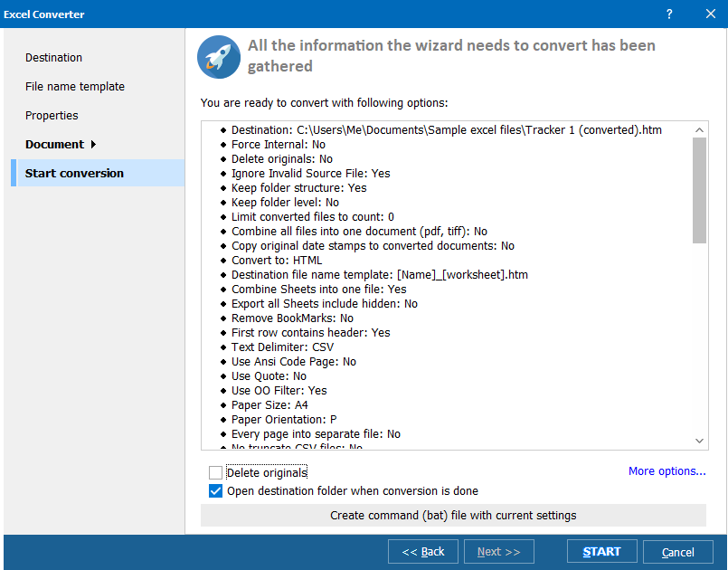Viewport: 728px width, 570px height.
Task: Open help with the question mark icon
Action: (668, 14)
